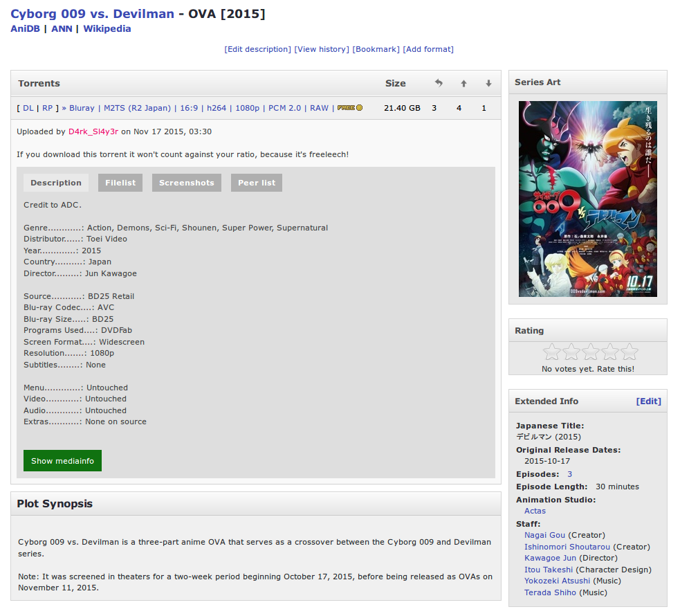Open the Screenshots tab
The image size is (680, 616).
click(x=187, y=183)
